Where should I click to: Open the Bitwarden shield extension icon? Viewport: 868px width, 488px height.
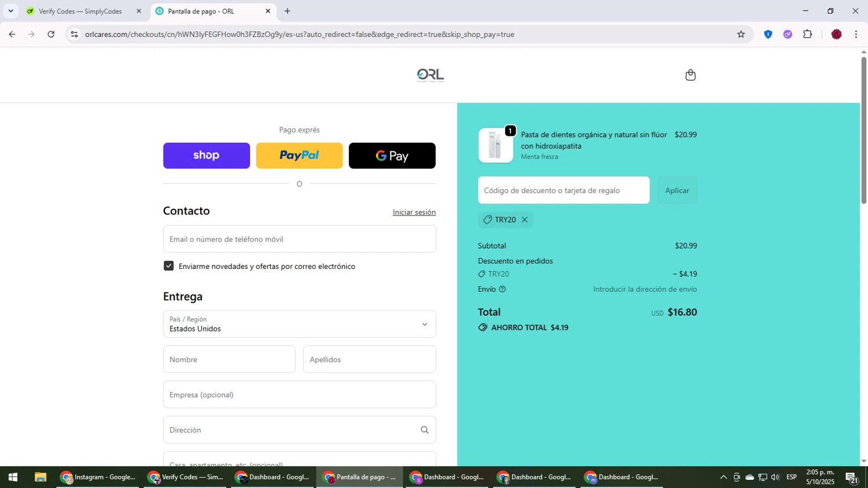tap(768, 34)
